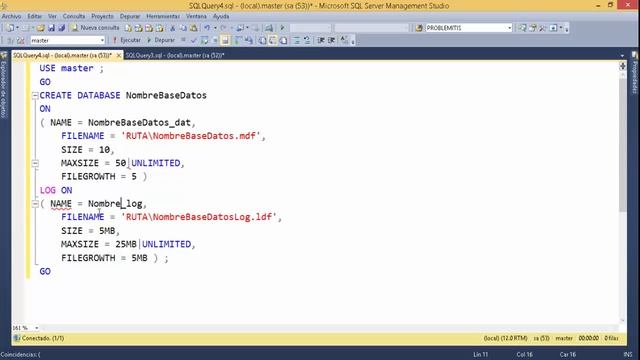Click the New Project toolbar icon
Screen dimensions: 640x360
point(10,28)
